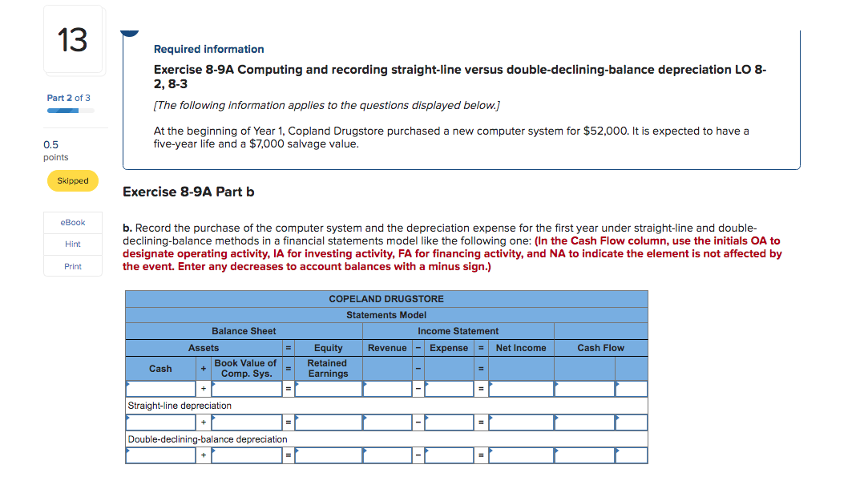Click the Retained Earnings input in the Double-declining row
Screen dimensions: 868x481
pos(327,455)
